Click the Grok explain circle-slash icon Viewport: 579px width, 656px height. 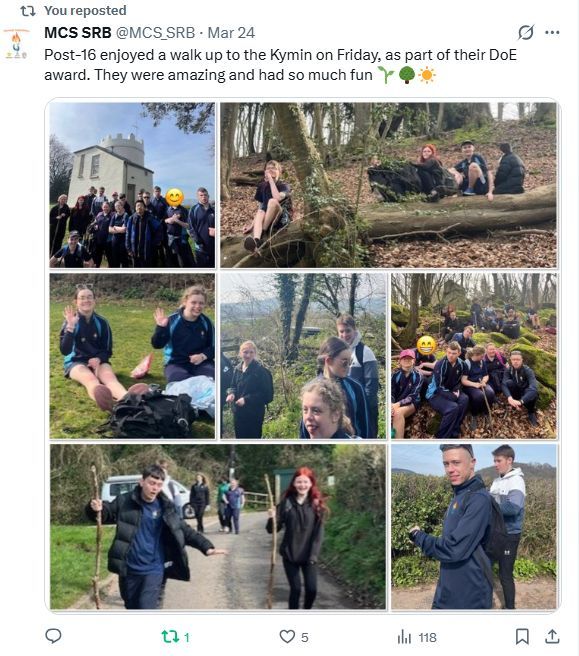525,32
